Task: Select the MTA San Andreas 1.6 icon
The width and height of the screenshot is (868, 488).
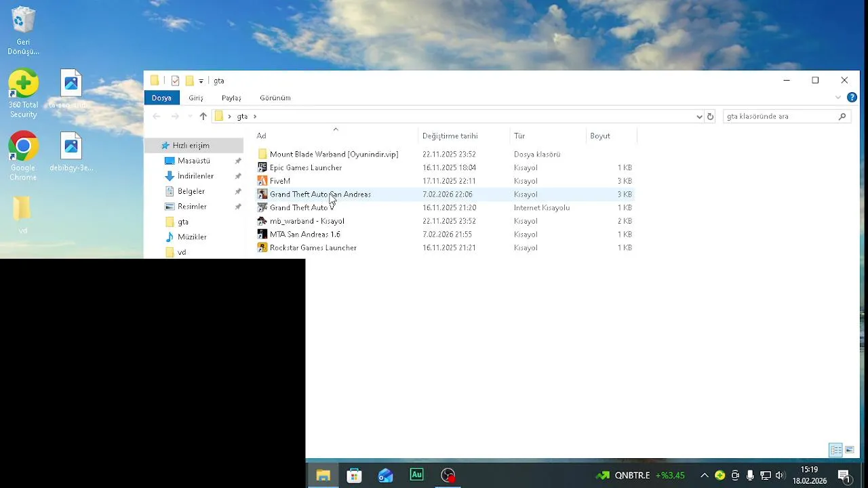Action: [262, 235]
